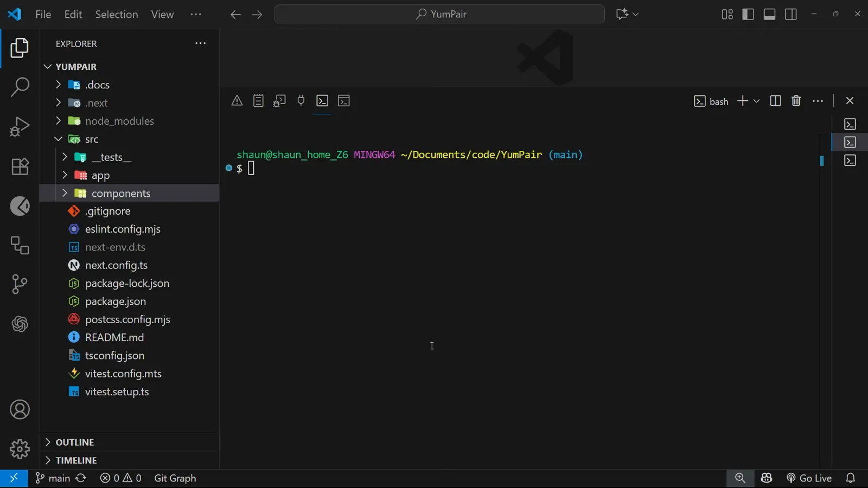Image resolution: width=868 pixels, height=488 pixels.
Task: Show the Problems panel warning icon
Action: (x=237, y=101)
